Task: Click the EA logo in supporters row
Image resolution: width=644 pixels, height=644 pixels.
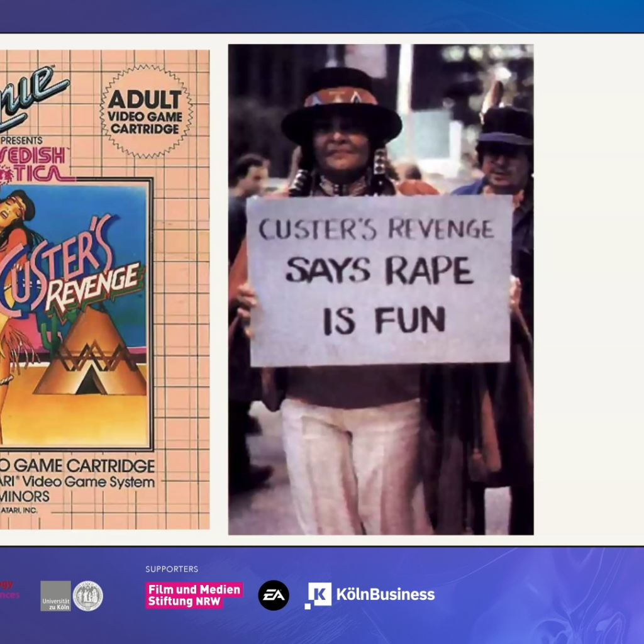Action: click(274, 595)
